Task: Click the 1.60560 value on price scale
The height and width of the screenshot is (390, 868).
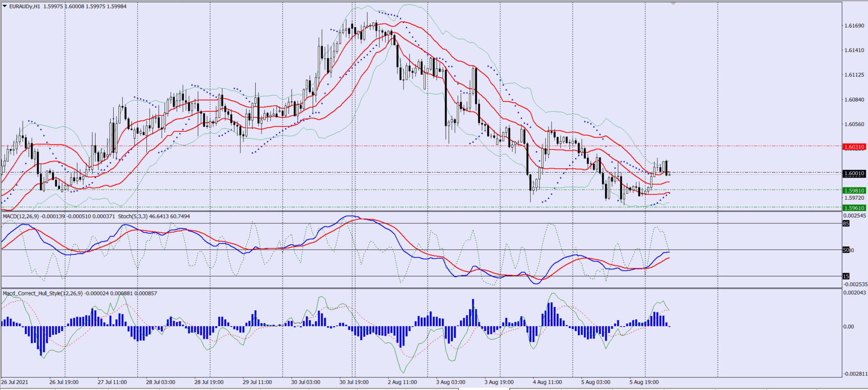Action: click(x=854, y=124)
